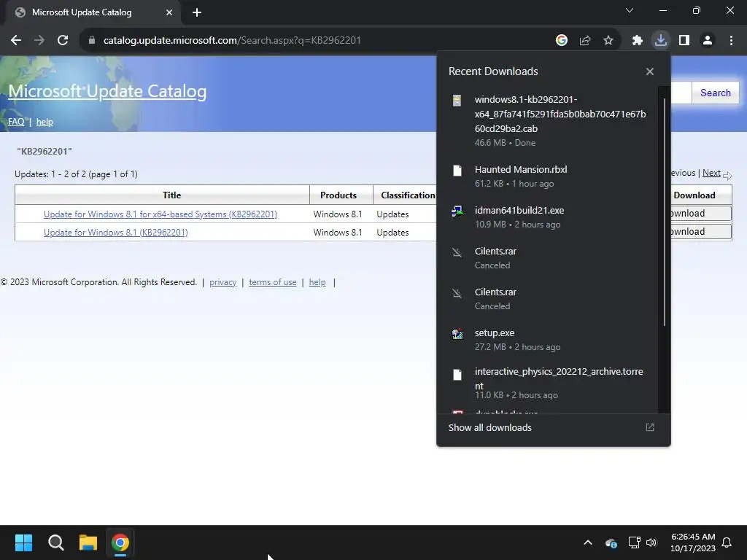Click the OneDrive tray icon

click(x=611, y=542)
